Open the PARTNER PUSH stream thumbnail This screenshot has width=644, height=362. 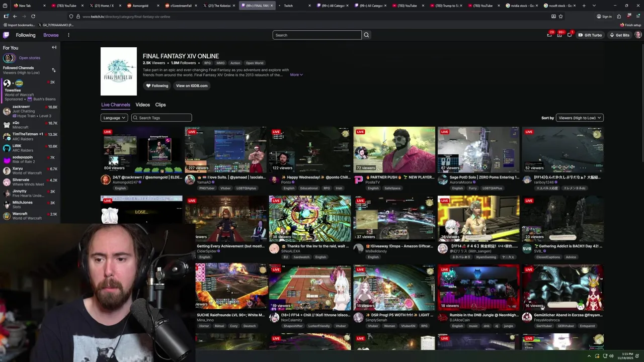point(394,150)
